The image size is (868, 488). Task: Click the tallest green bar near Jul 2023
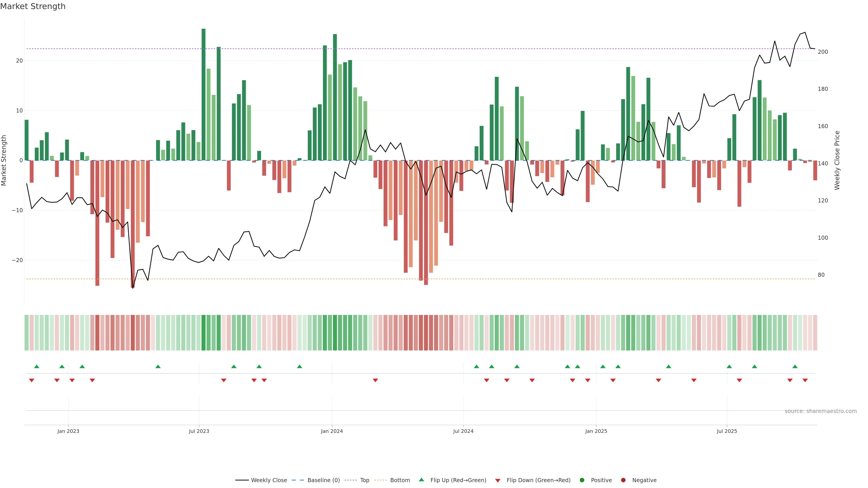tap(203, 94)
